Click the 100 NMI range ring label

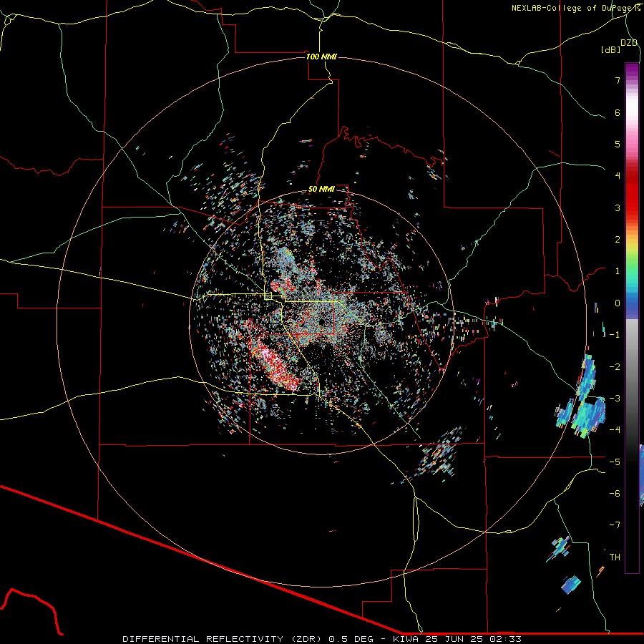pos(321,57)
